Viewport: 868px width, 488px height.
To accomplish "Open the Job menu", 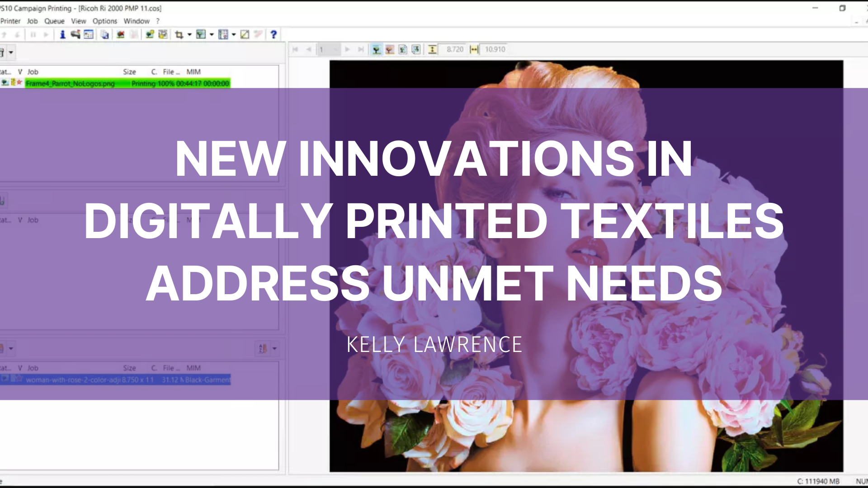I will pos(32,21).
